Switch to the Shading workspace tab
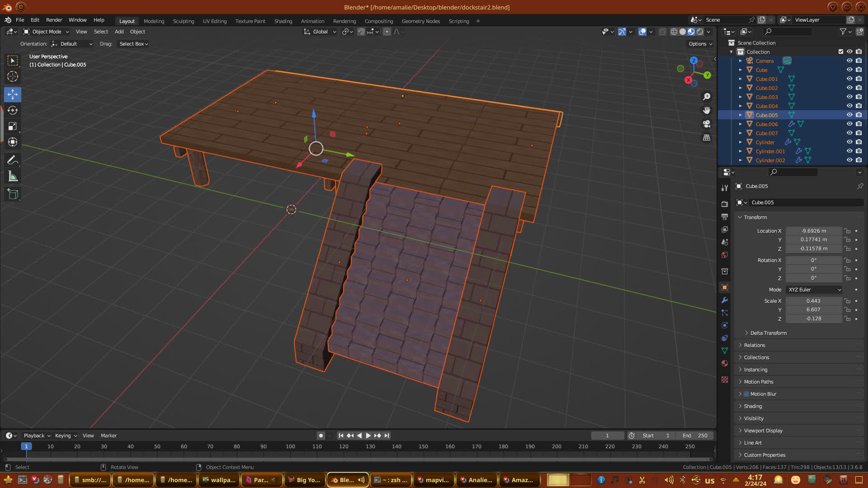Screen dimensions: 868x488 (283, 21)
